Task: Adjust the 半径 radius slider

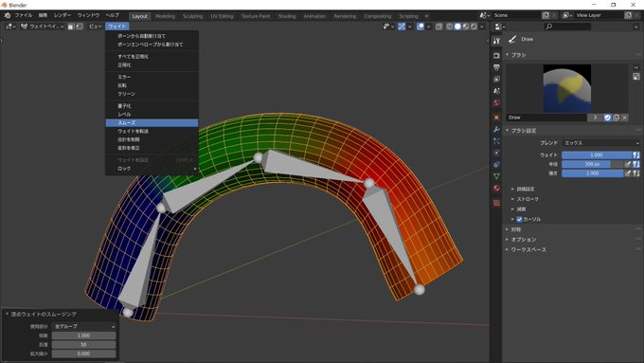Action: [592, 164]
